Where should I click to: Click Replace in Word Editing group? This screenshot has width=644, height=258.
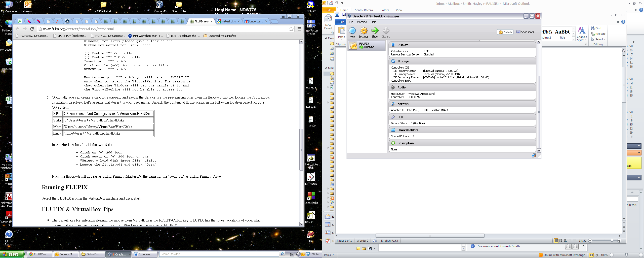pyautogui.click(x=598, y=34)
